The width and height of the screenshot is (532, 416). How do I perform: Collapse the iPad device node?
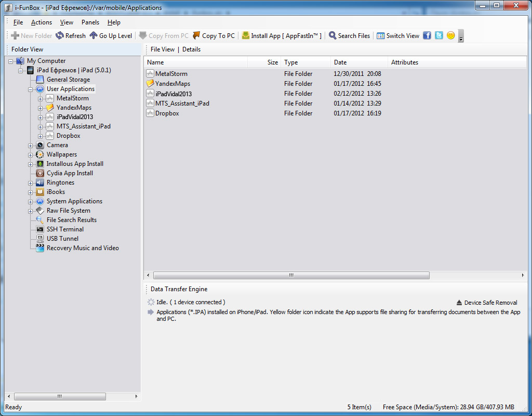click(x=21, y=71)
